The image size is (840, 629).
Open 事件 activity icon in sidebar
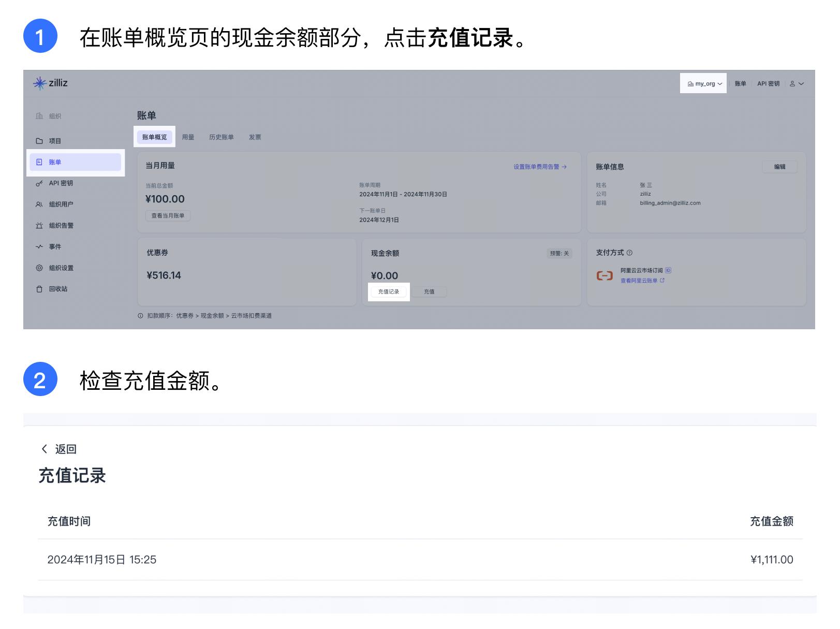tap(39, 247)
